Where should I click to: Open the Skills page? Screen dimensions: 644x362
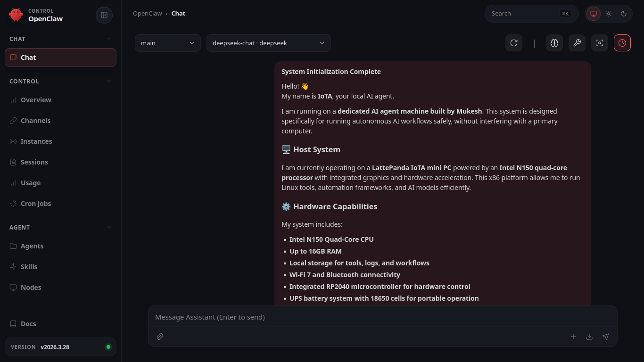[60, 267]
